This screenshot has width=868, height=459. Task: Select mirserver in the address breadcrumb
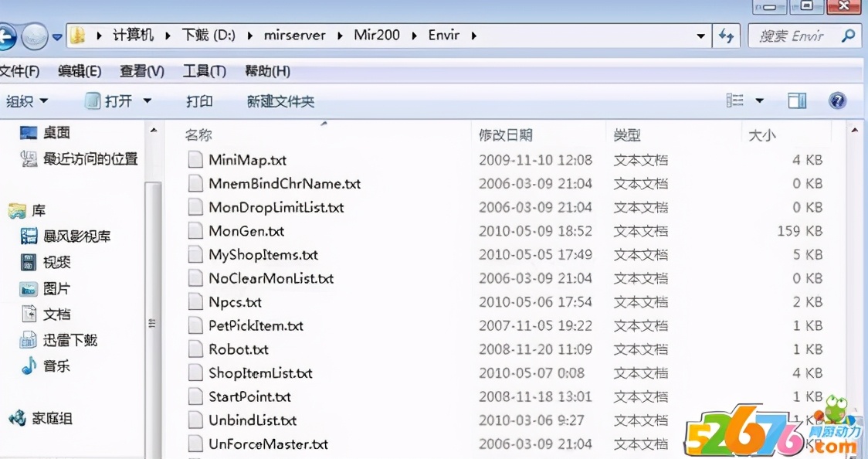point(294,36)
